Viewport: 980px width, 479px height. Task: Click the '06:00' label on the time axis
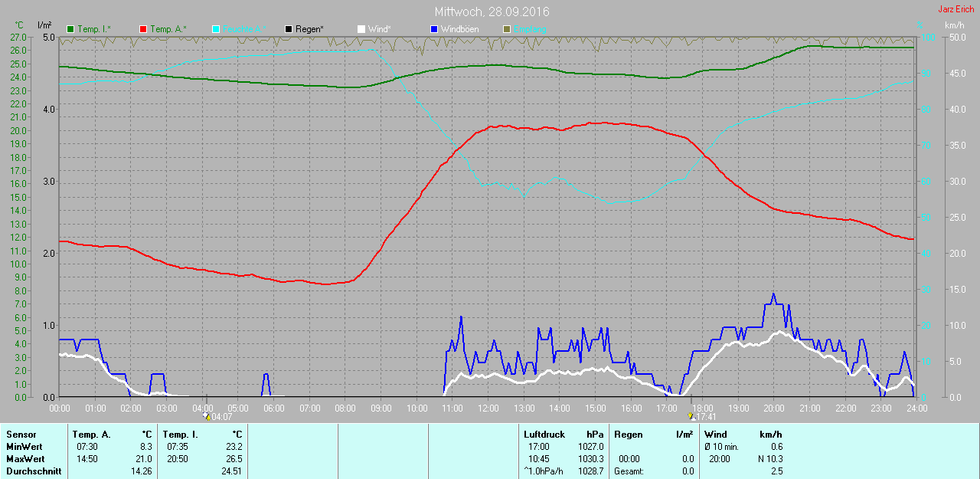coord(274,408)
